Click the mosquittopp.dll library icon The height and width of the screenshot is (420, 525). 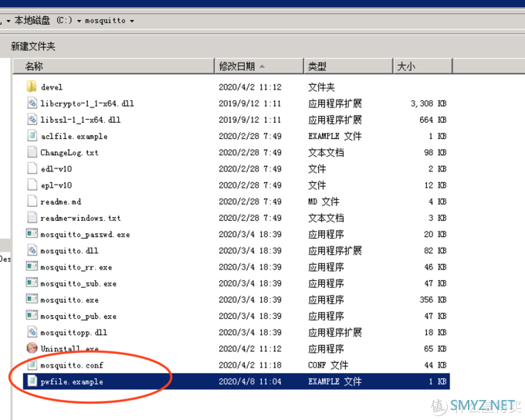click(x=32, y=332)
